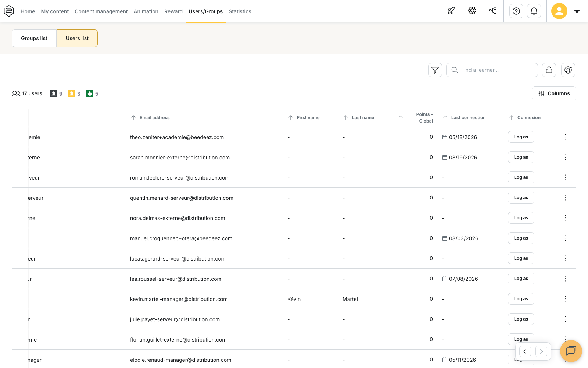588x368 pixels.
Task: Filter by the yellow user badge 3
Action: tap(74, 93)
